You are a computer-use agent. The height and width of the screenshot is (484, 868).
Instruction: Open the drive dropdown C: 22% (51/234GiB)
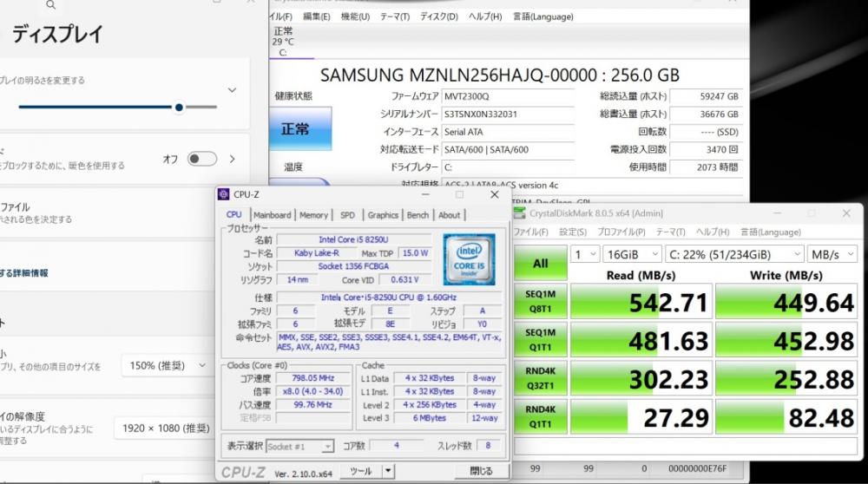coord(734,254)
